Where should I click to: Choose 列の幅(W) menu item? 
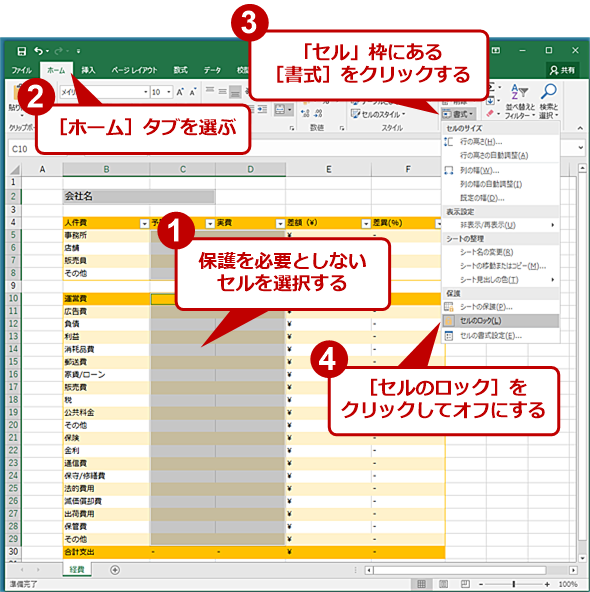[501, 171]
